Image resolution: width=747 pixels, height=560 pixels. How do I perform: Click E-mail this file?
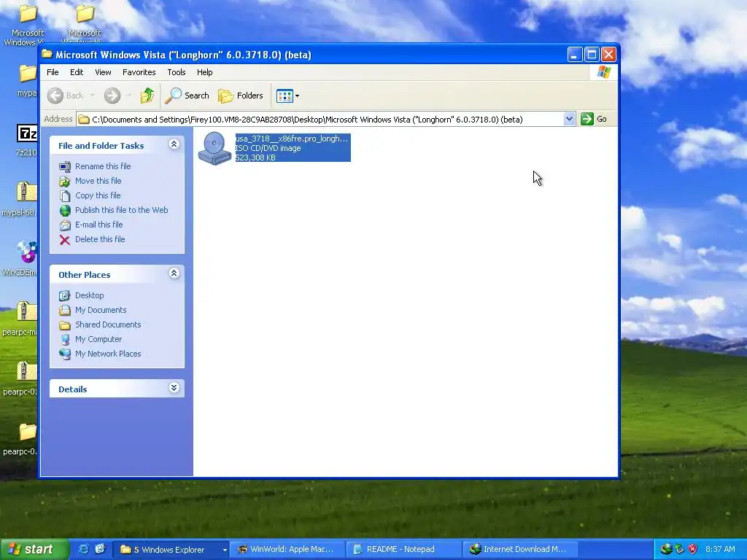[98, 225]
